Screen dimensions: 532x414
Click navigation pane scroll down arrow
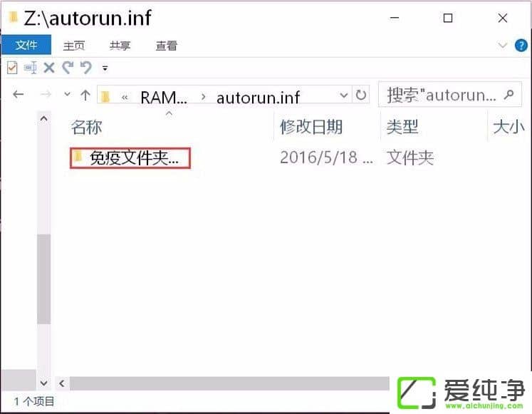[43, 383]
